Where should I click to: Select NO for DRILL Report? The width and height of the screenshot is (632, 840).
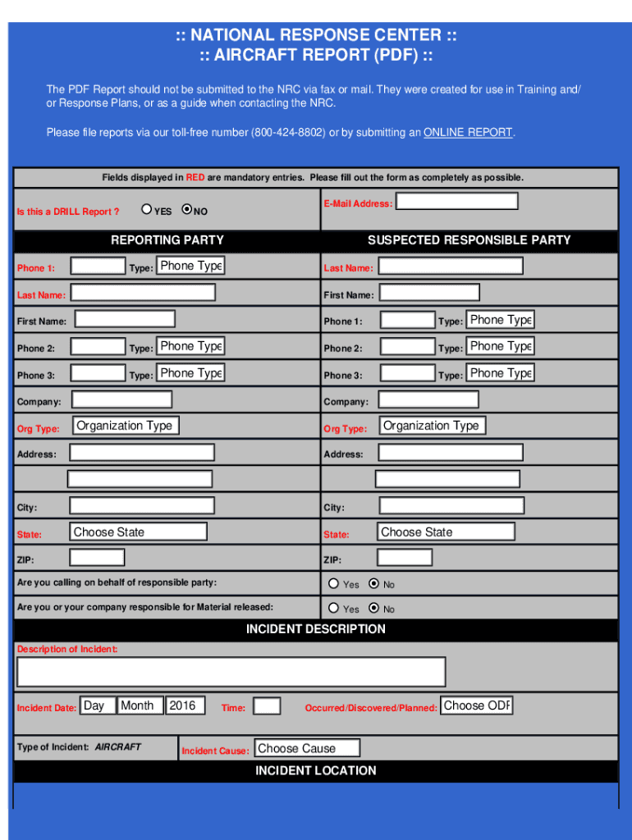point(186,210)
